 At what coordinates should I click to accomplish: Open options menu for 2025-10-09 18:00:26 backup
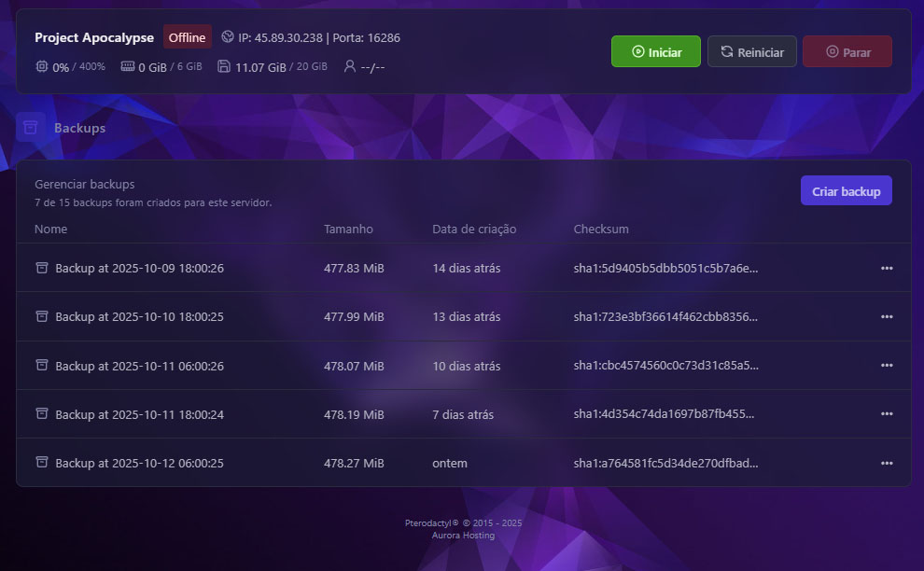887,268
